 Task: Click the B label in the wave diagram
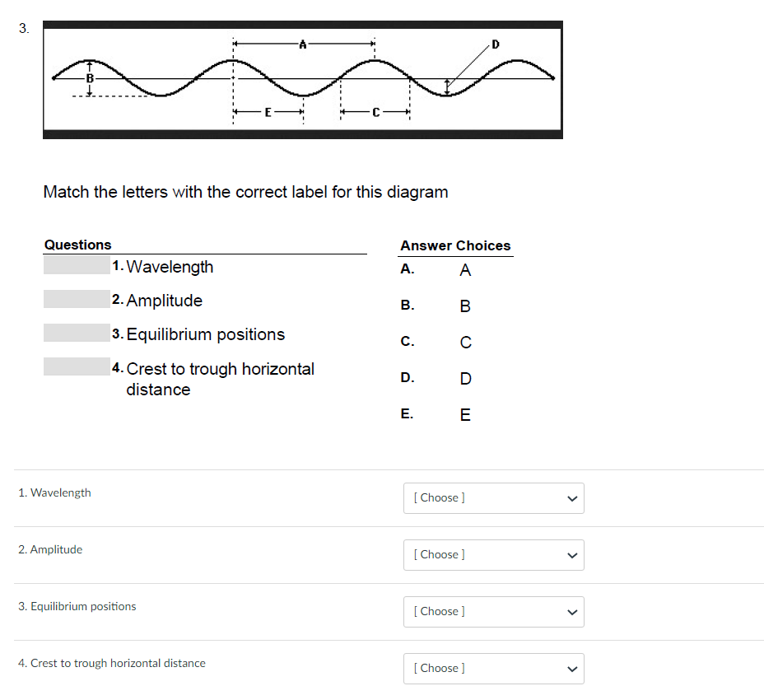coord(91,77)
